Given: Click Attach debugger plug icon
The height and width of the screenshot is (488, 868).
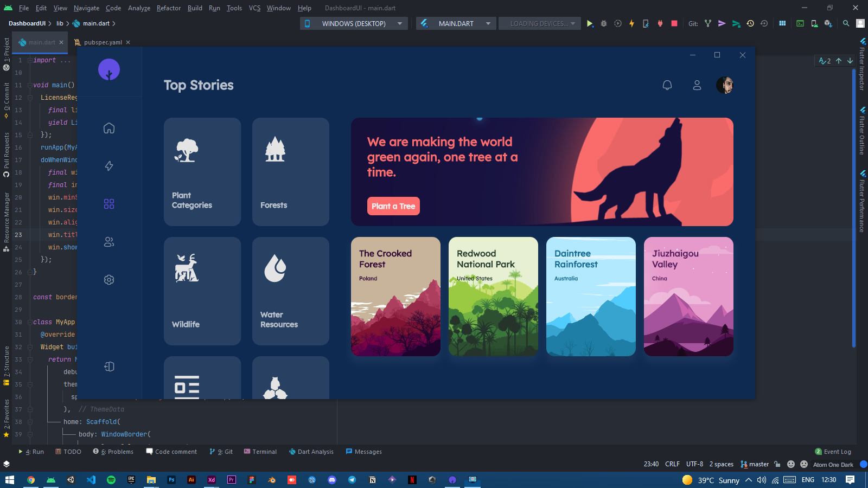Looking at the screenshot, I should tap(660, 23).
